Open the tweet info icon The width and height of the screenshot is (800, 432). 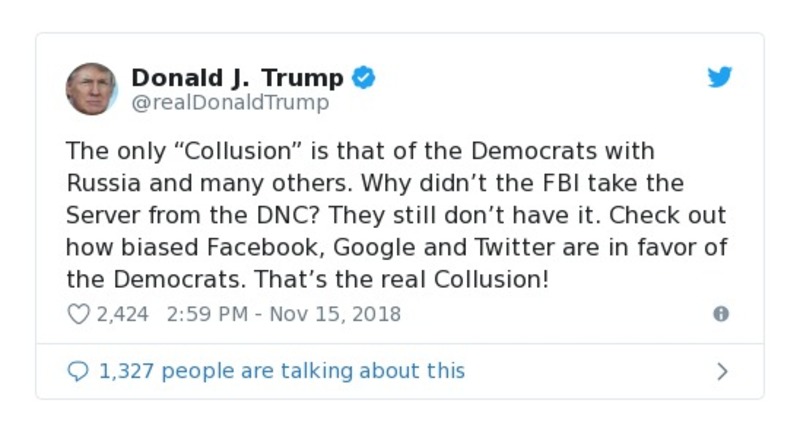(x=720, y=314)
